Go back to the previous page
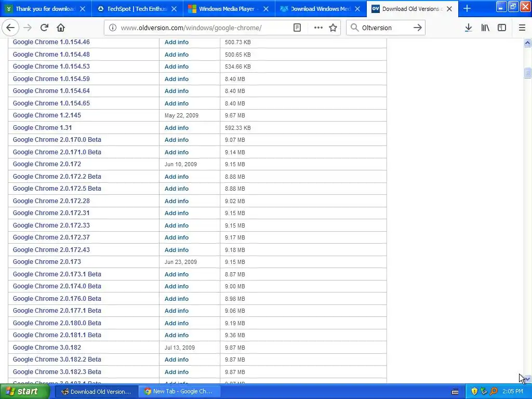This screenshot has height=399, width=532. (x=10, y=28)
